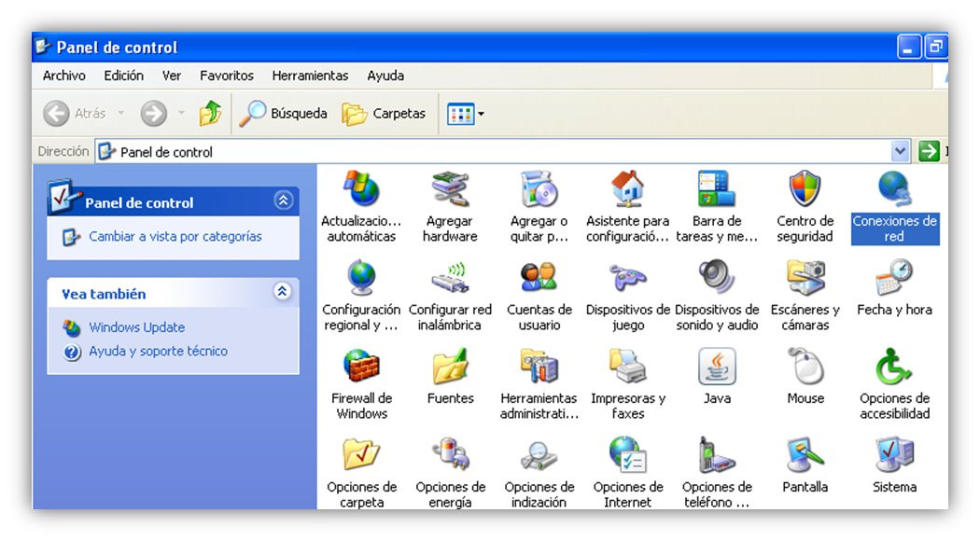Viewport: 980px width, 541px height.
Task: Go up one folder level
Action: click(x=210, y=114)
